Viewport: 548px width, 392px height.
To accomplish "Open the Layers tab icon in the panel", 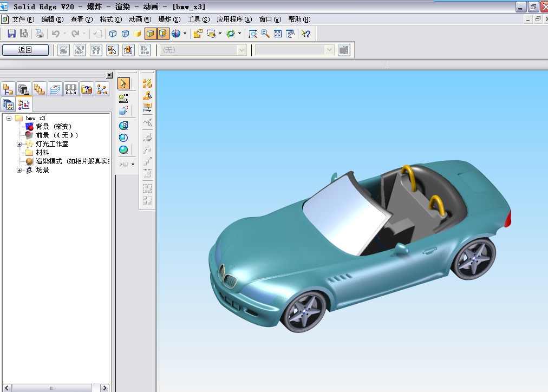I will click(x=55, y=89).
